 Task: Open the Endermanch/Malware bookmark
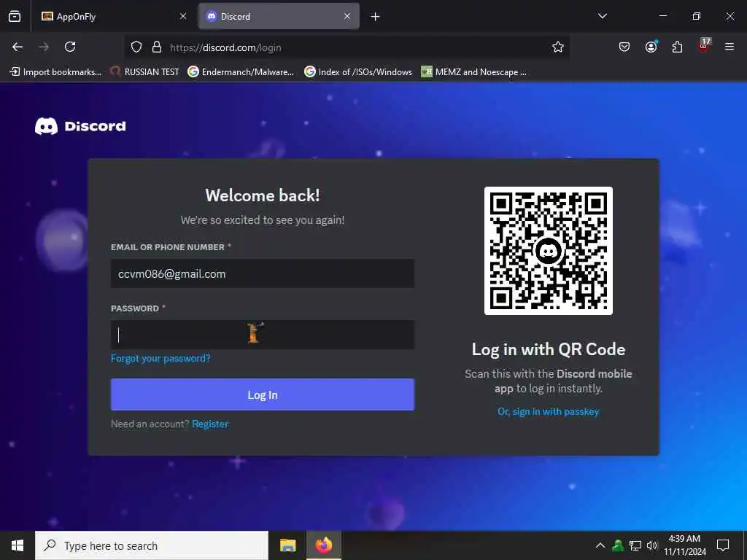click(241, 72)
